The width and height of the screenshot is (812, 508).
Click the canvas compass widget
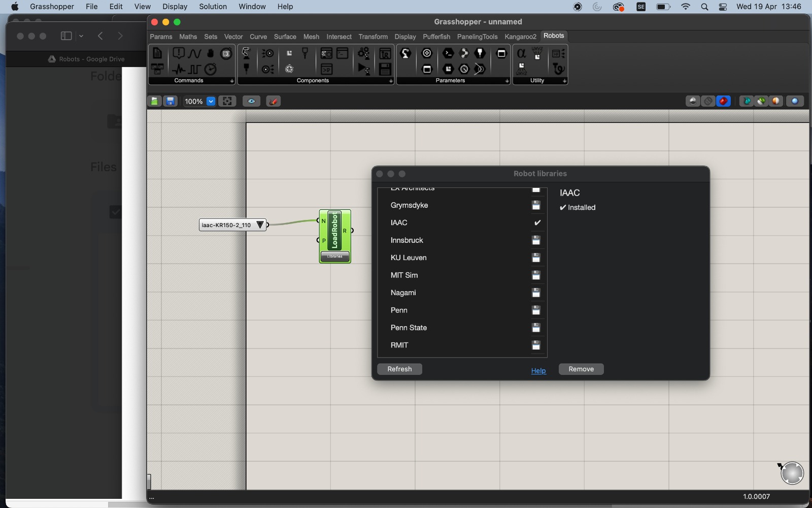[792, 473]
